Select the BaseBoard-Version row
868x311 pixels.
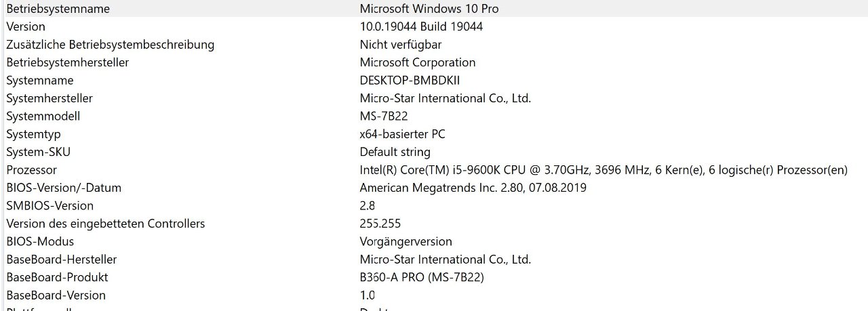(x=434, y=295)
